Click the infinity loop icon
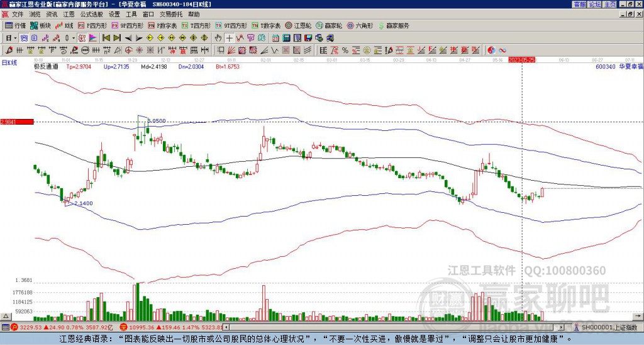644x345 pixels. pos(502,50)
